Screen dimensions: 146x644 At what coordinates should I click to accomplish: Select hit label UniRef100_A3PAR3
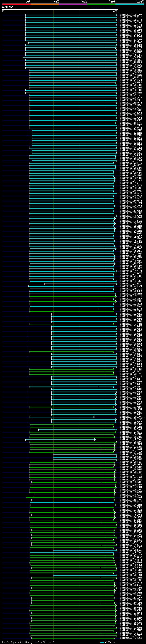(131, 324)
